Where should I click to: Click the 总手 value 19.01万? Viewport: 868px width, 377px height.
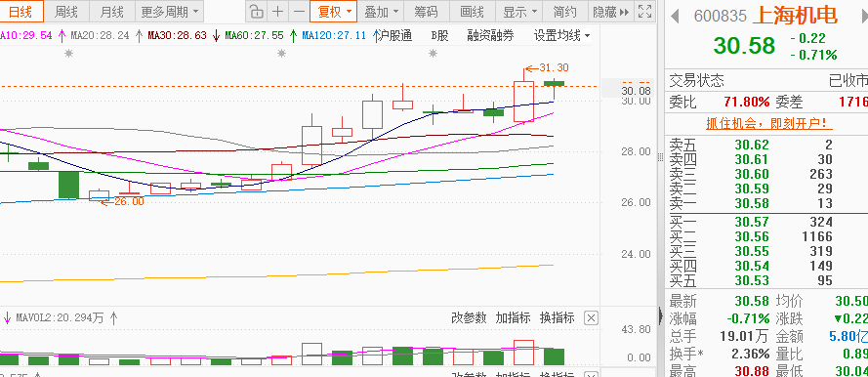pyautogui.click(x=745, y=336)
